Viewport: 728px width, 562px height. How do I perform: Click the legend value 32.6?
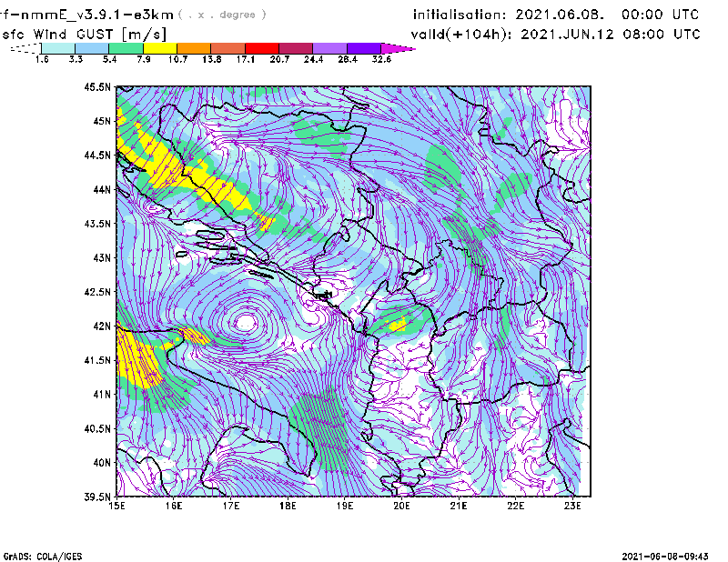[381, 59]
